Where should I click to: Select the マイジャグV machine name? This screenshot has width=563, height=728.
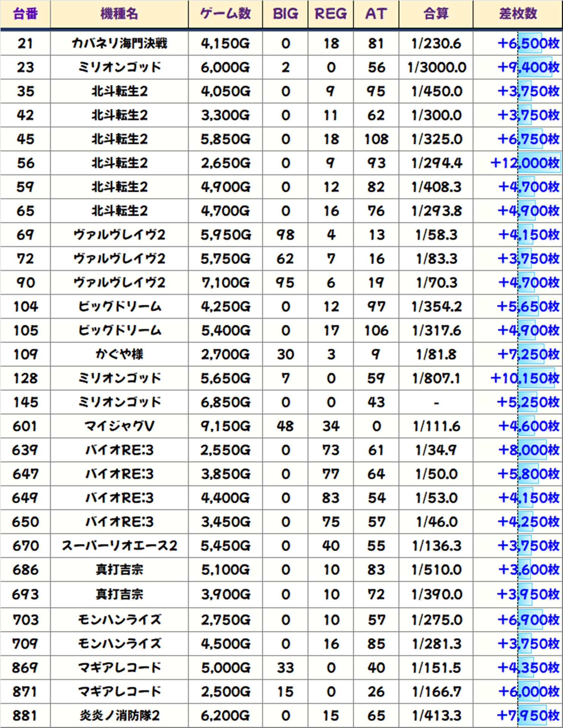119,426
